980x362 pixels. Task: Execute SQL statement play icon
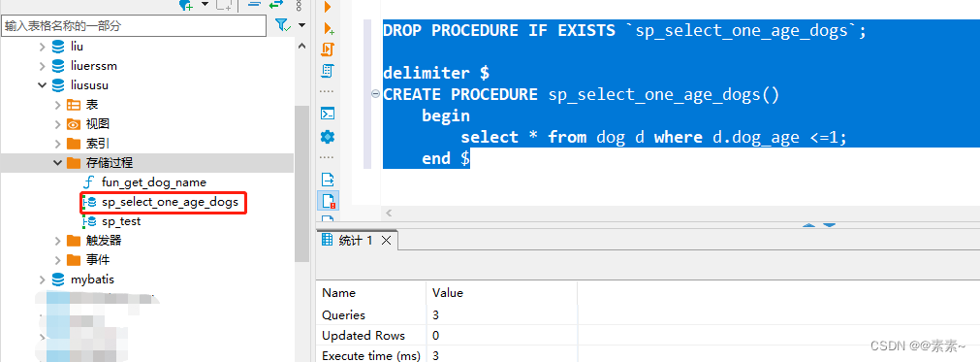pos(328,7)
